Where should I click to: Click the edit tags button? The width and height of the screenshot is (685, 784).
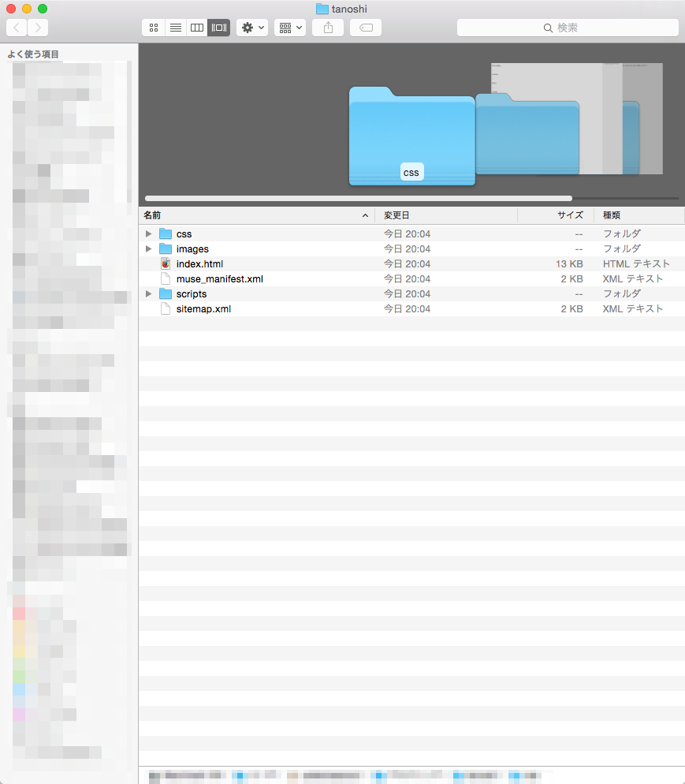(x=366, y=28)
